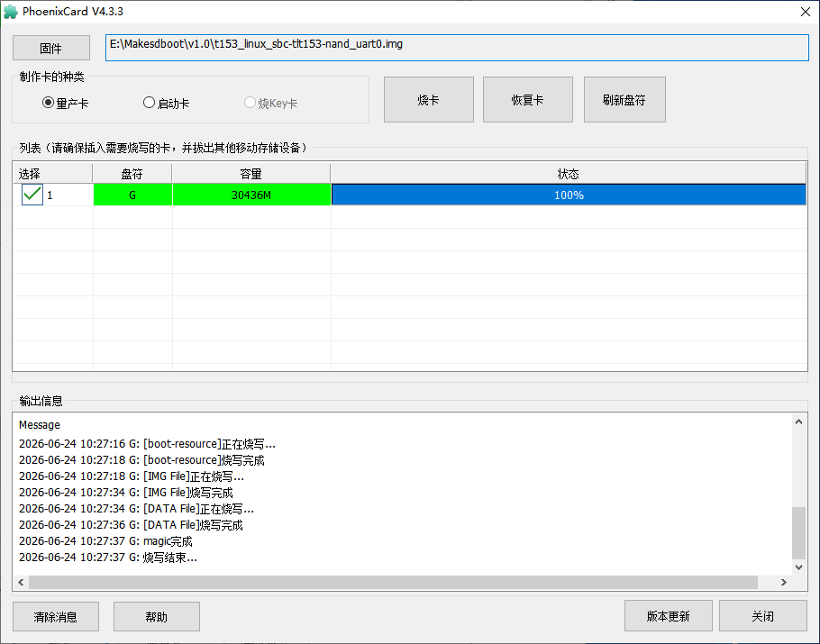Click the horizontal scrollbar thumb in message log
This screenshot has width=820, height=644.
click(393, 582)
